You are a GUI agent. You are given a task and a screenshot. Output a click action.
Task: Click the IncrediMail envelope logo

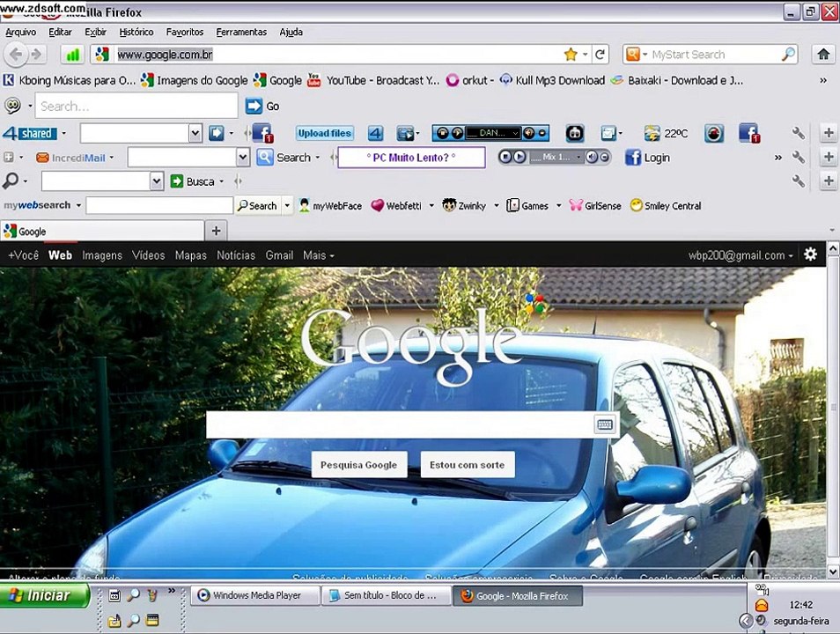click(42, 158)
